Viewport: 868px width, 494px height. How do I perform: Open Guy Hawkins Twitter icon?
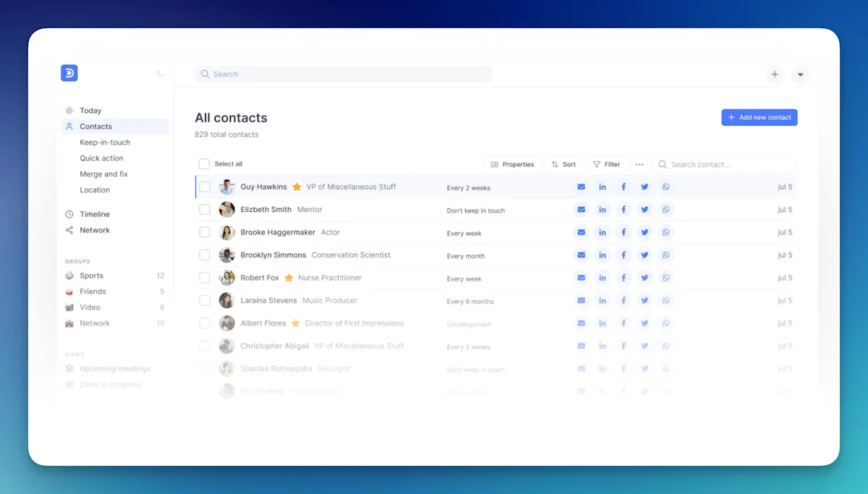[x=644, y=187]
